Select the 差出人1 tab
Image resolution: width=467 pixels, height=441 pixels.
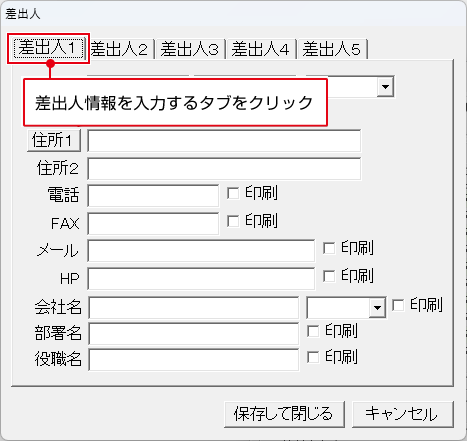49,49
